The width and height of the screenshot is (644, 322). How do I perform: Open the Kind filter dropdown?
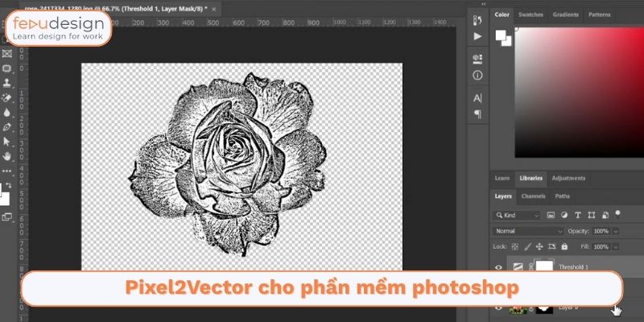click(518, 215)
